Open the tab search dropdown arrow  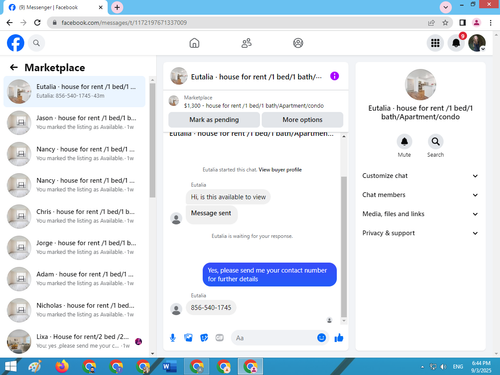coord(446,7)
